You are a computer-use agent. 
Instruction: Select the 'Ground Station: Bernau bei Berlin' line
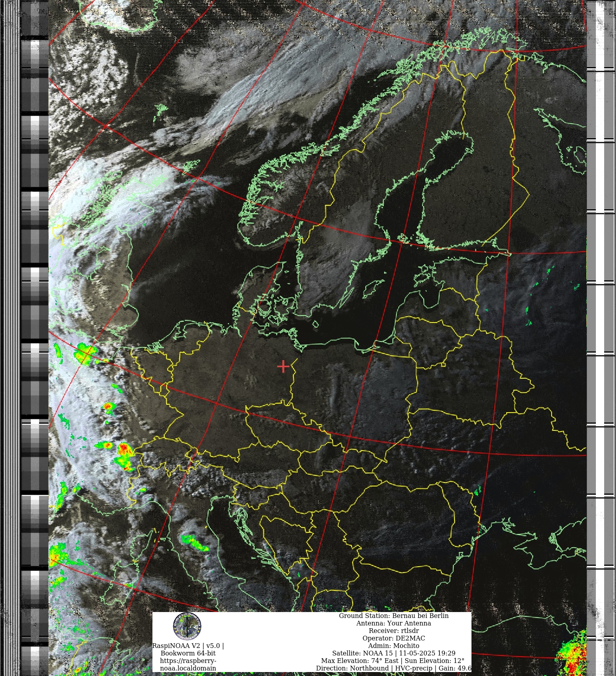point(394,616)
